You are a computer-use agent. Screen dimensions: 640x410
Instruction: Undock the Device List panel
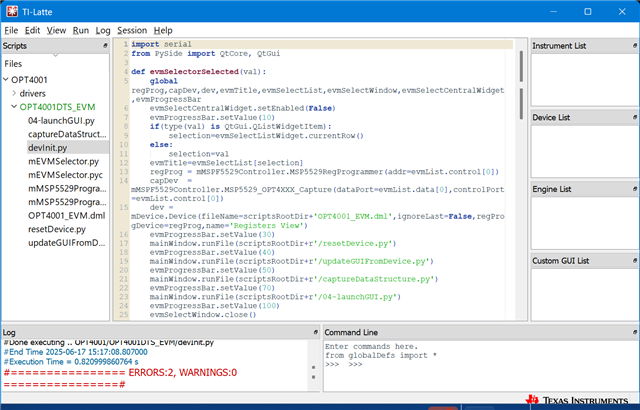pos(635,117)
